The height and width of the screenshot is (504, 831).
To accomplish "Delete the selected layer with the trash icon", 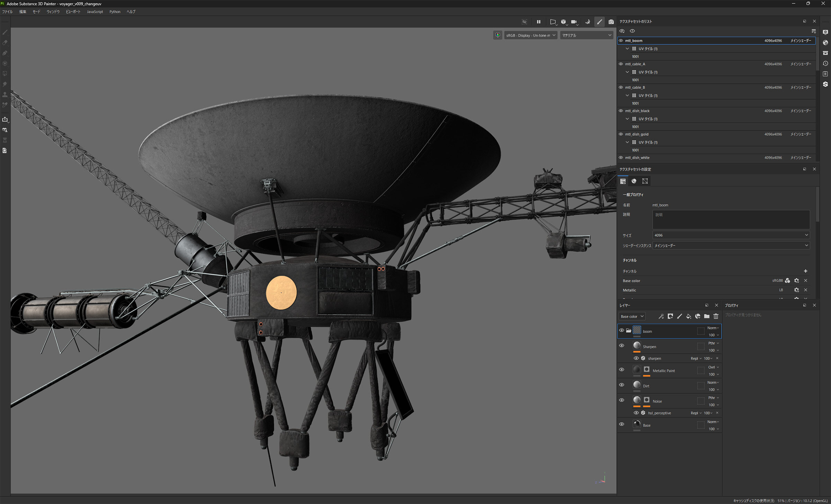I will (x=716, y=316).
